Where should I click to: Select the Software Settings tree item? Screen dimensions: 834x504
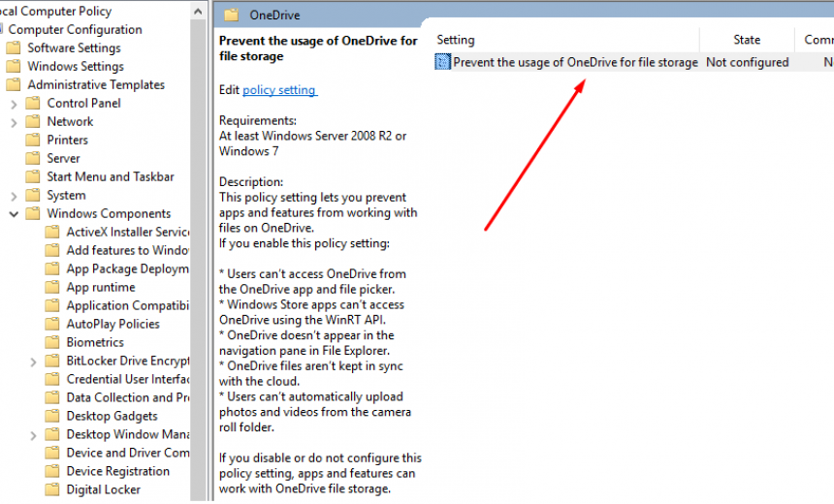(74, 48)
